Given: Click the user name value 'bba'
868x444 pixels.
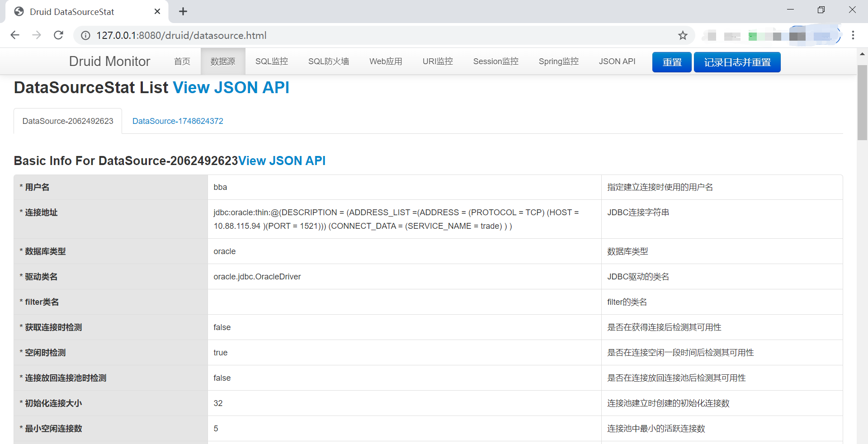Looking at the screenshot, I should 220,187.
